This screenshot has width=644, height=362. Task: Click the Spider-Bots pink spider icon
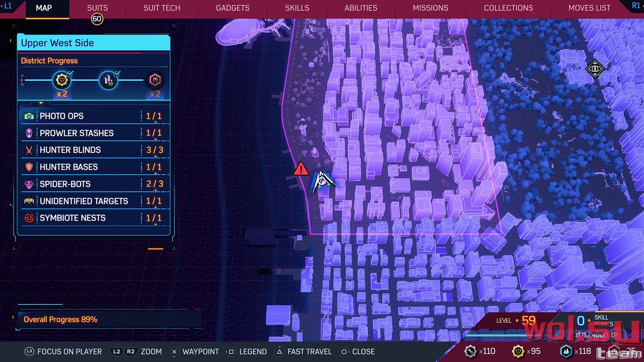29,184
